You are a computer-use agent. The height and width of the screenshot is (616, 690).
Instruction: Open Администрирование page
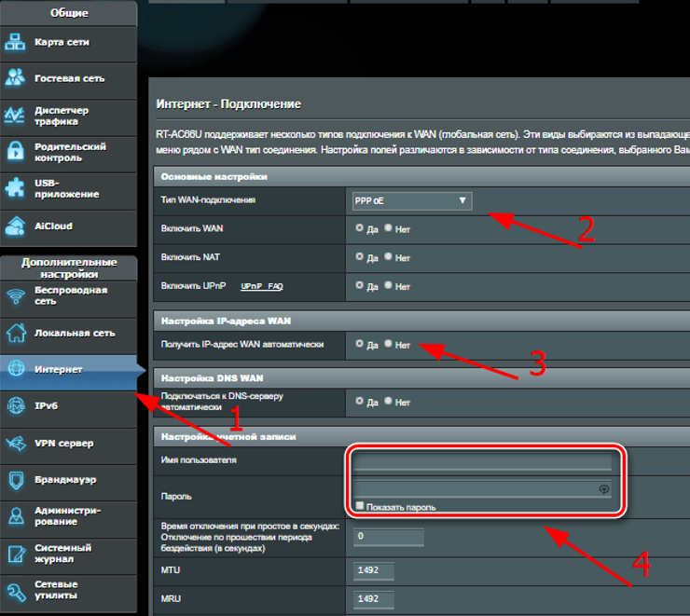[68, 520]
